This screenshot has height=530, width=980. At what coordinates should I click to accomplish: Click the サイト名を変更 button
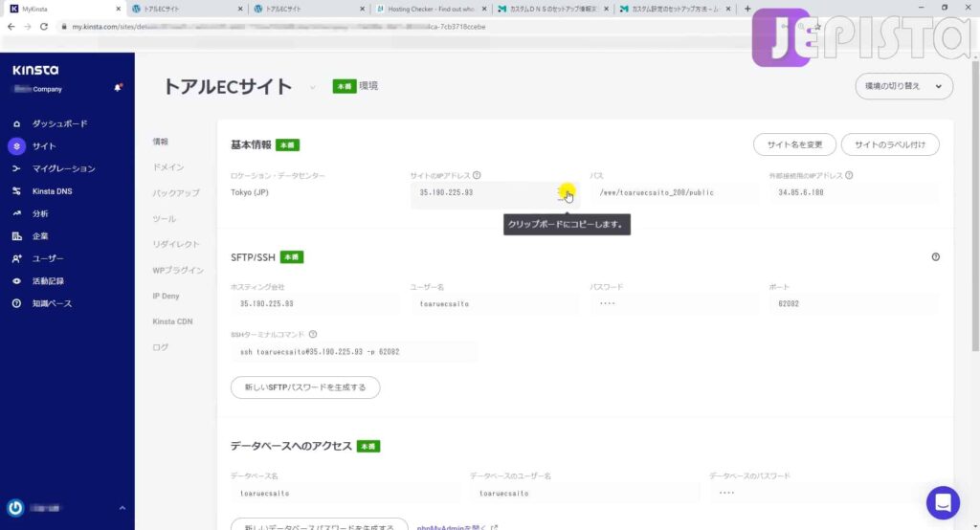[794, 144]
